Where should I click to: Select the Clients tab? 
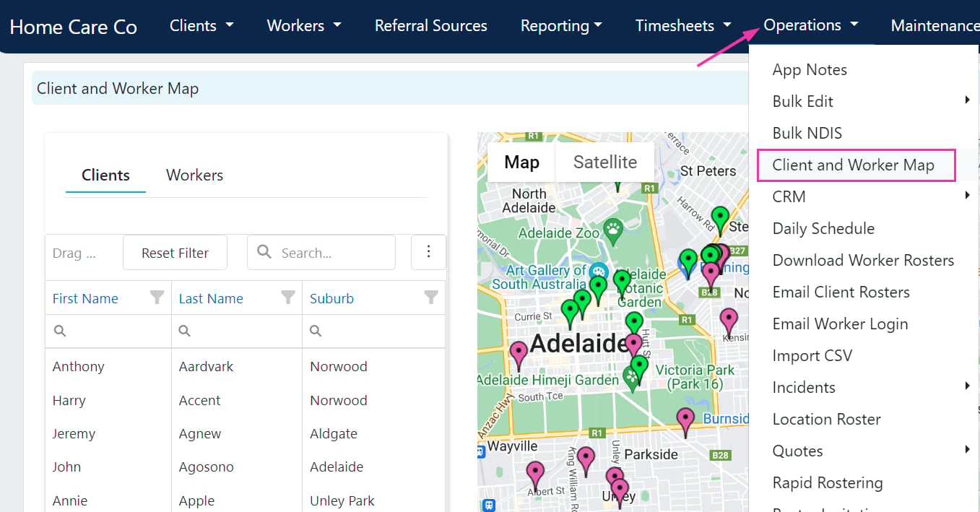click(105, 175)
